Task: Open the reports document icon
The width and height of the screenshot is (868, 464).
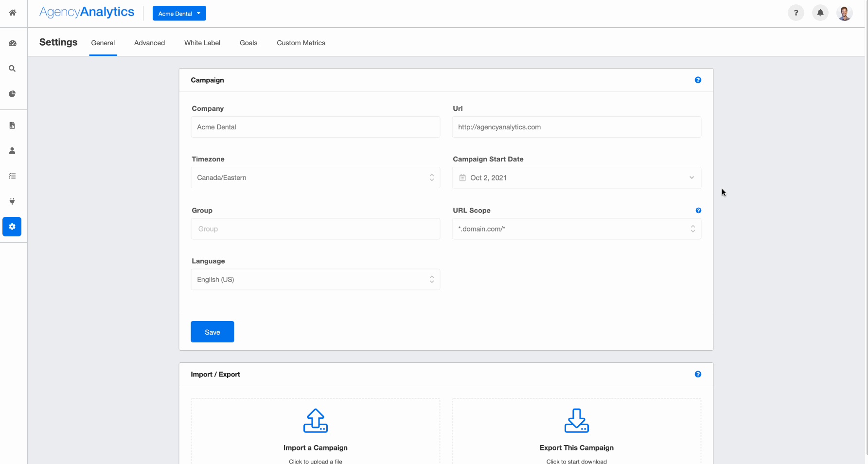Action: click(13, 125)
